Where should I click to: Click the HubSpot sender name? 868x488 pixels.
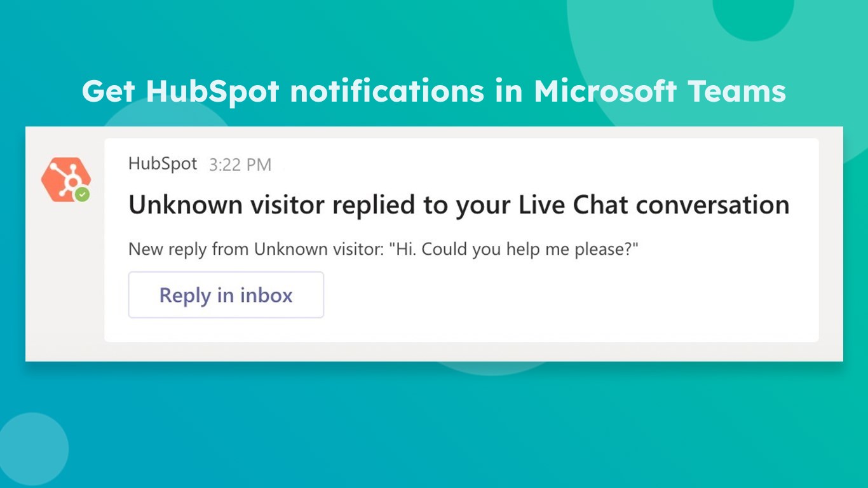(x=163, y=163)
